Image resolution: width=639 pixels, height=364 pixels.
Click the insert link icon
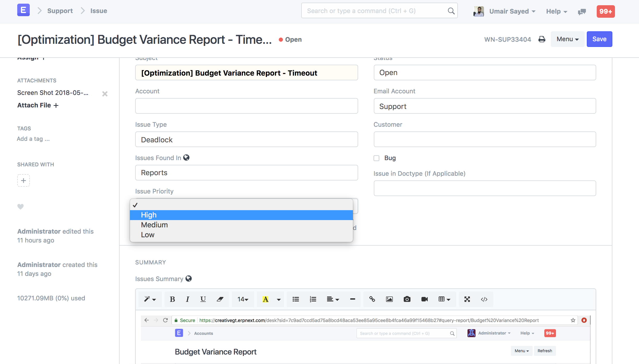click(x=372, y=299)
